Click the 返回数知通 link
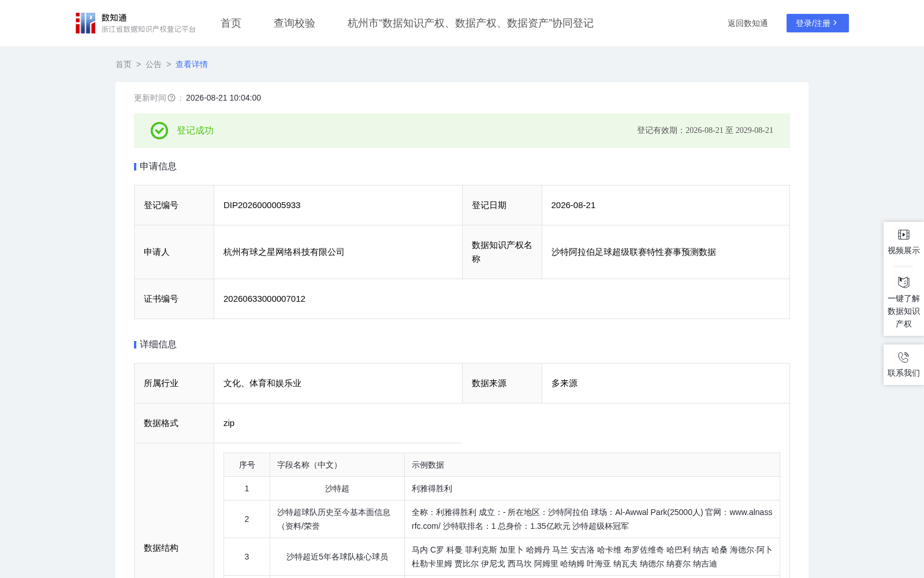Viewport: 924px width, 578px height. [x=748, y=23]
